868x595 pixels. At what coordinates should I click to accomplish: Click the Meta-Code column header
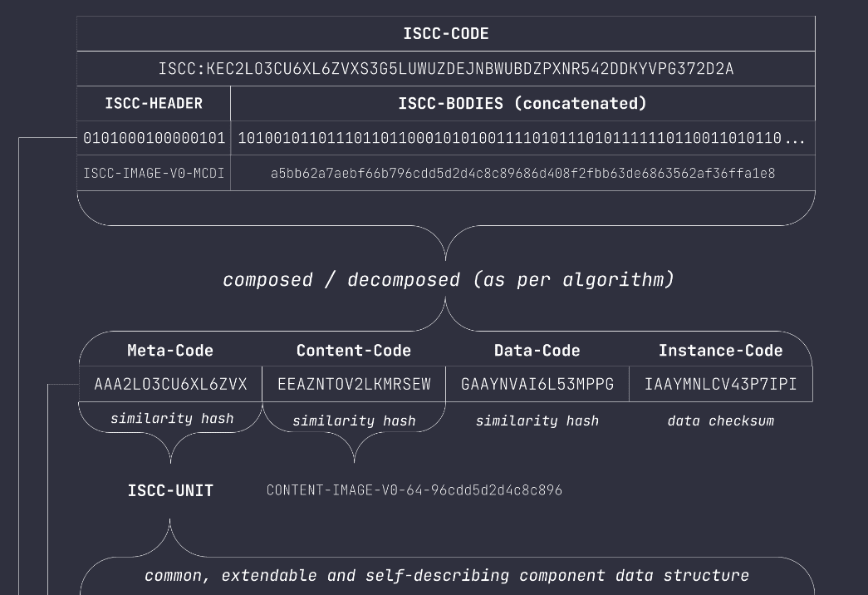pos(170,351)
